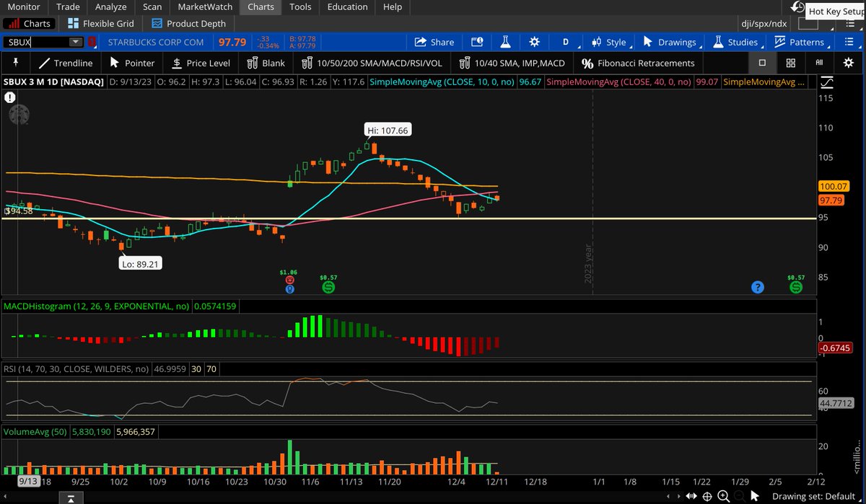This screenshot has width=866, height=504.
Task: Open the Education tab
Action: click(x=347, y=6)
